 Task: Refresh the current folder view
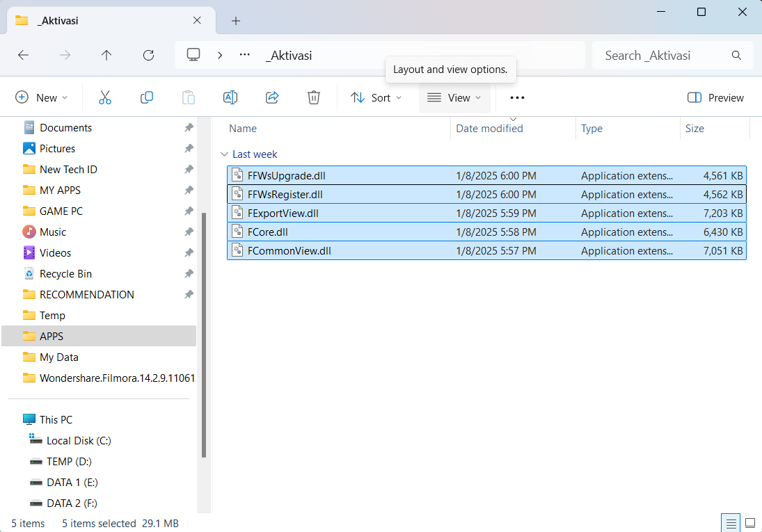[x=148, y=56]
